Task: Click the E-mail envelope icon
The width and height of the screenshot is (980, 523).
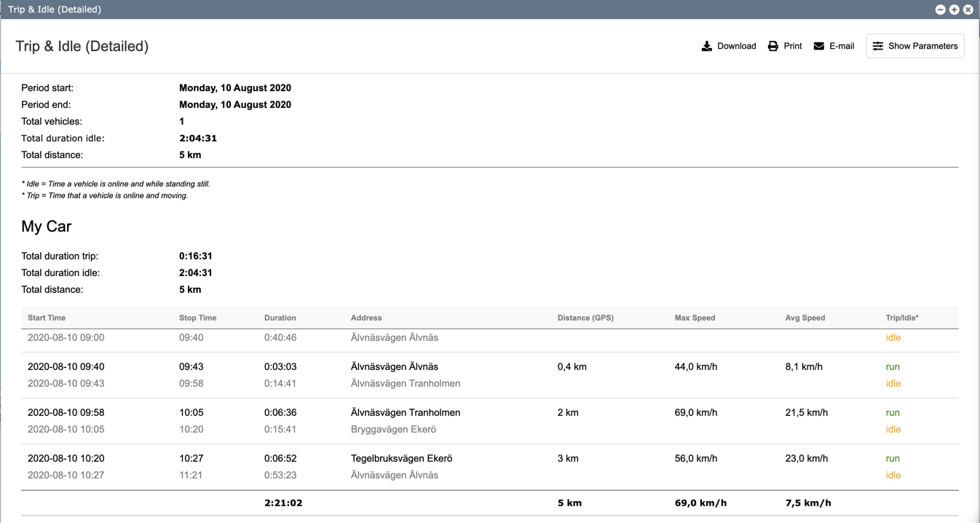Action: tap(819, 46)
